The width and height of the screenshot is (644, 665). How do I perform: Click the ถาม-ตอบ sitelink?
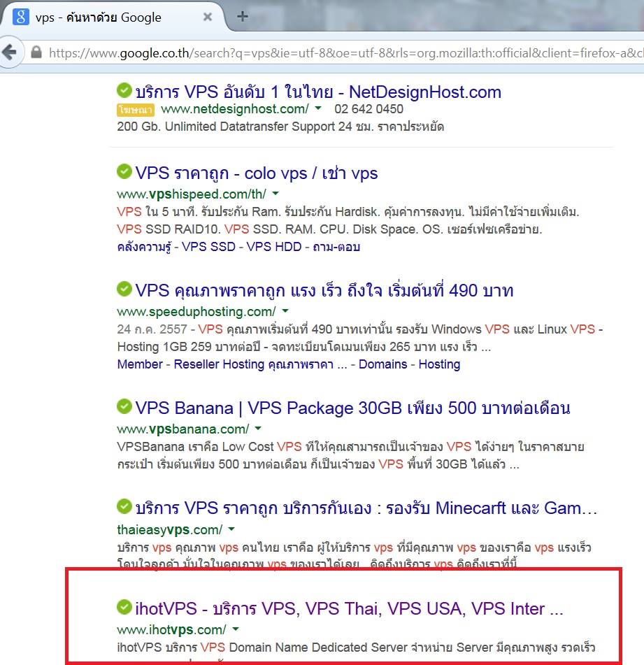click(336, 247)
